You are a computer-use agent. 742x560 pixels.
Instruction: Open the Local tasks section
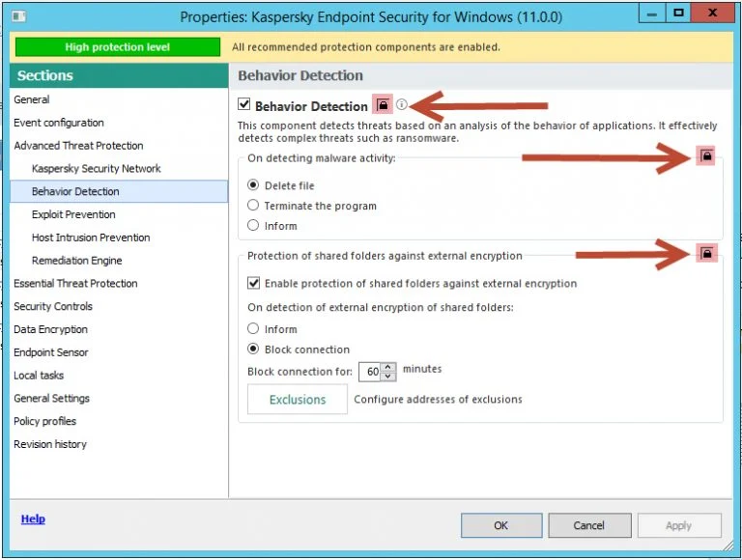tap(118, 375)
